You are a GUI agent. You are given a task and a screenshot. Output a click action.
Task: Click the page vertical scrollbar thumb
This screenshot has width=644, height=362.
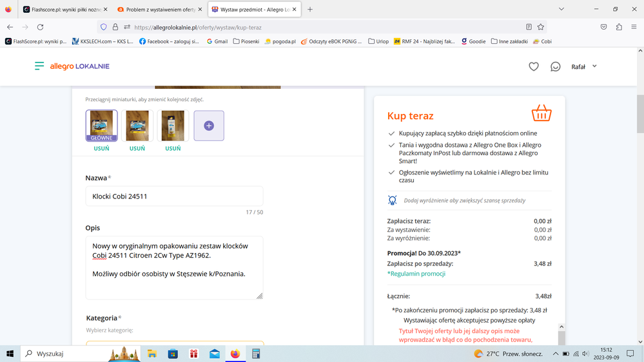tap(640, 114)
